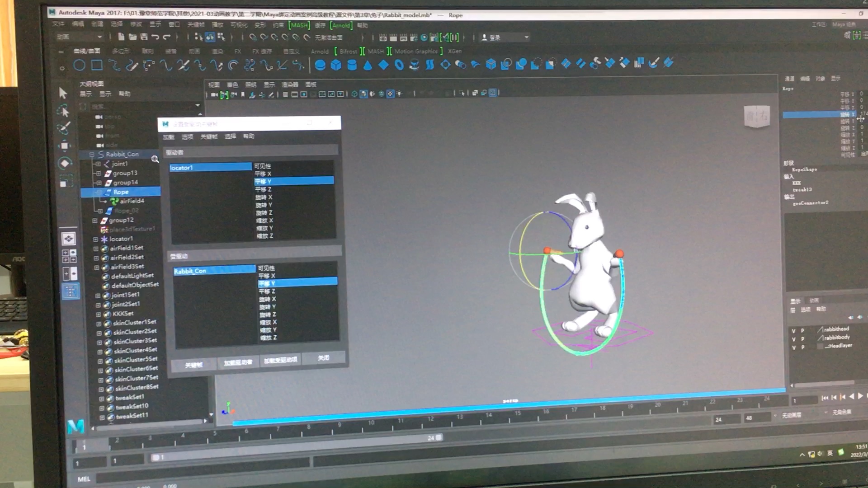Click the polygon cube shelf icon
Image resolution: width=868 pixels, height=488 pixels.
coord(336,65)
